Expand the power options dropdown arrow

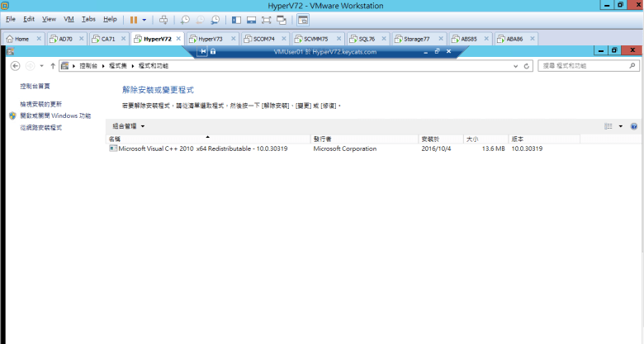tap(144, 19)
